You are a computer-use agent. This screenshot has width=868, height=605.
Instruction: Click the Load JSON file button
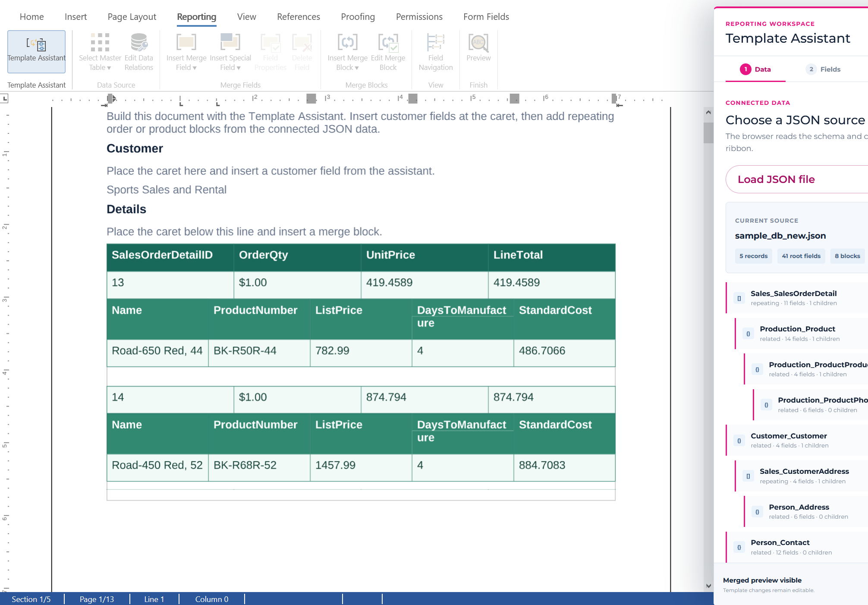pos(797,180)
